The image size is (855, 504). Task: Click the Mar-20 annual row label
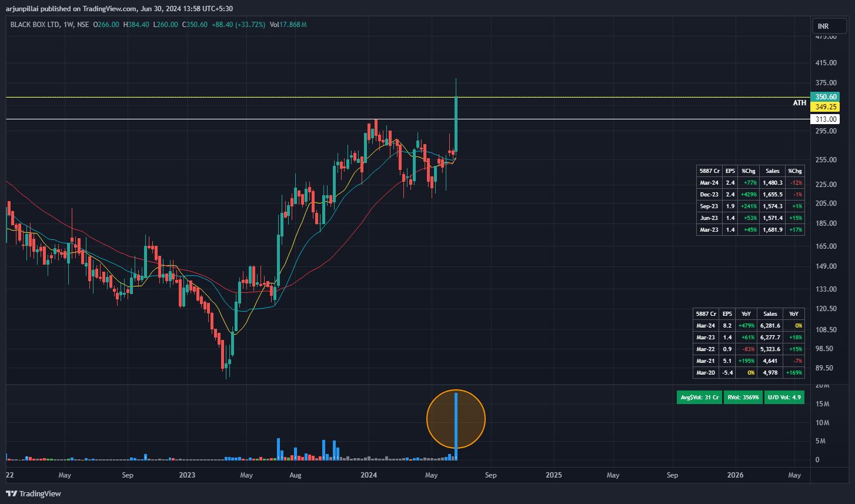tap(706, 373)
